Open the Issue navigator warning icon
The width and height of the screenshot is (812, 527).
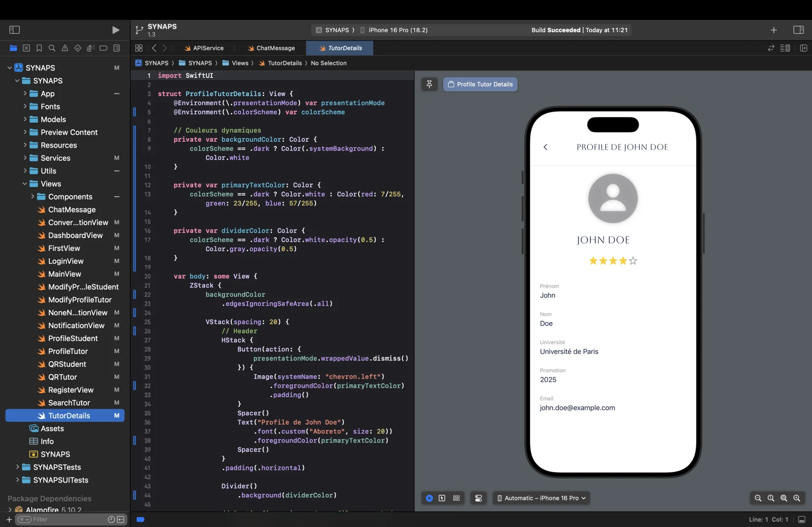[65, 48]
